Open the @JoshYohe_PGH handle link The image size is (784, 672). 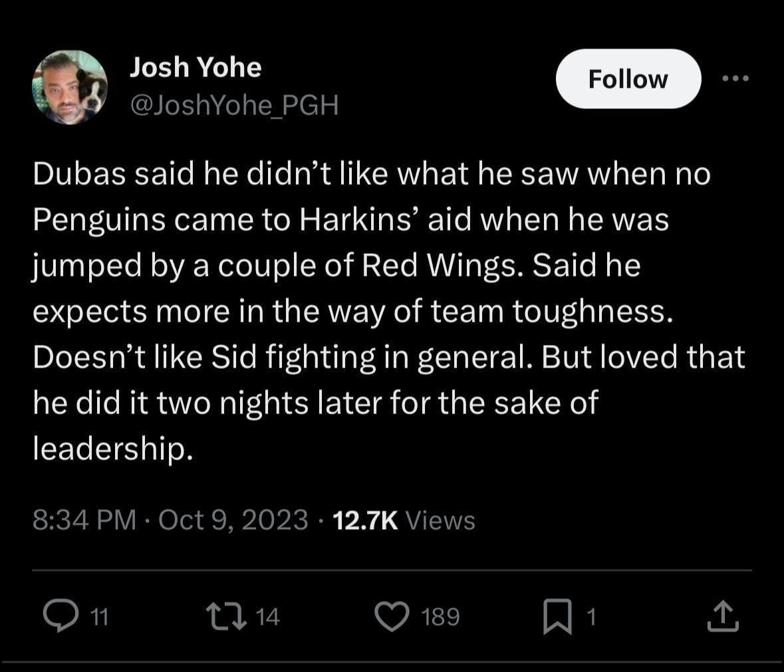(x=234, y=105)
